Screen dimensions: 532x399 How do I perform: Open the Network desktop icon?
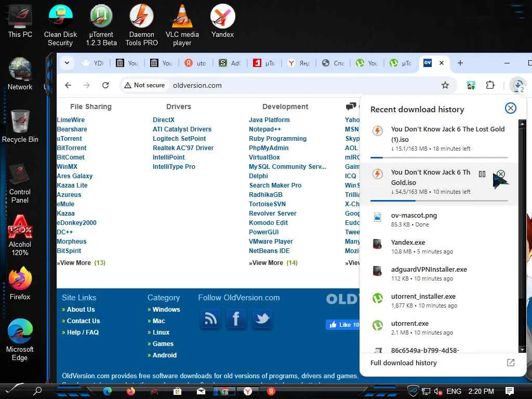tap(20, 74)
